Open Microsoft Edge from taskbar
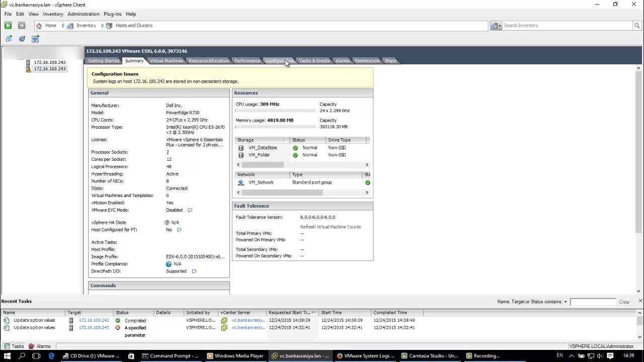The width and height of the screenshot is (644, 362). [x=51, y=356]
